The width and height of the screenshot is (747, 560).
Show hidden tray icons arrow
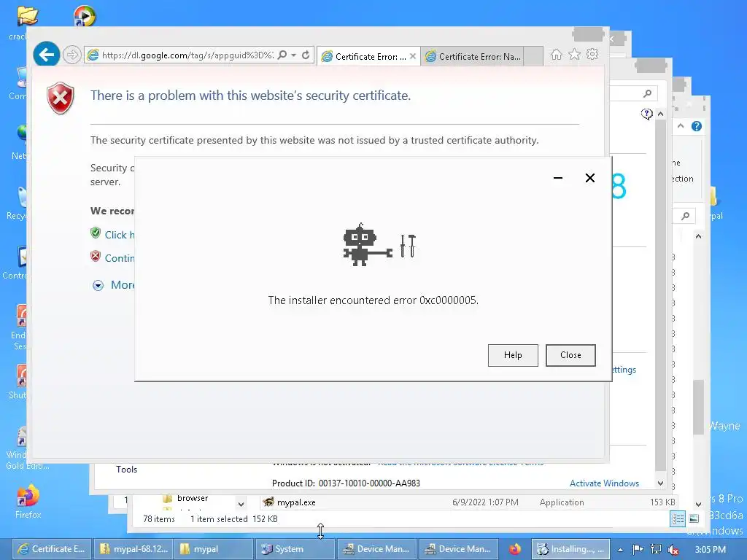tap(620, 550)
